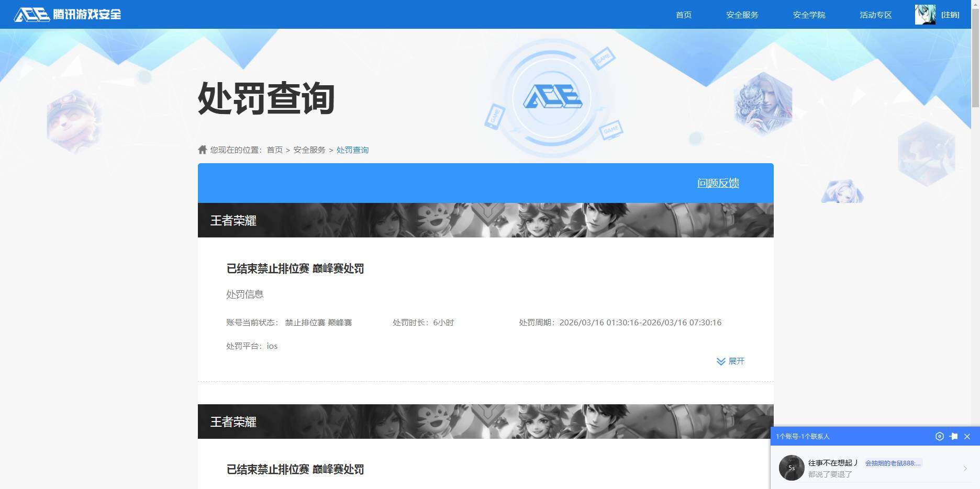Click the 处罚信息 label
Screen dimensions: 980x489
(x=245, y=294)
